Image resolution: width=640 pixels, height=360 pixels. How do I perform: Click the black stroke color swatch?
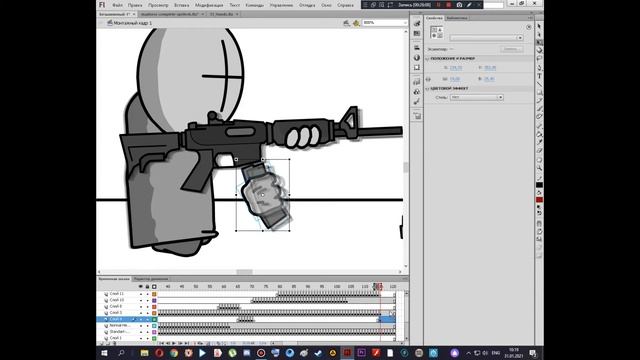click(x=539, y=185)
